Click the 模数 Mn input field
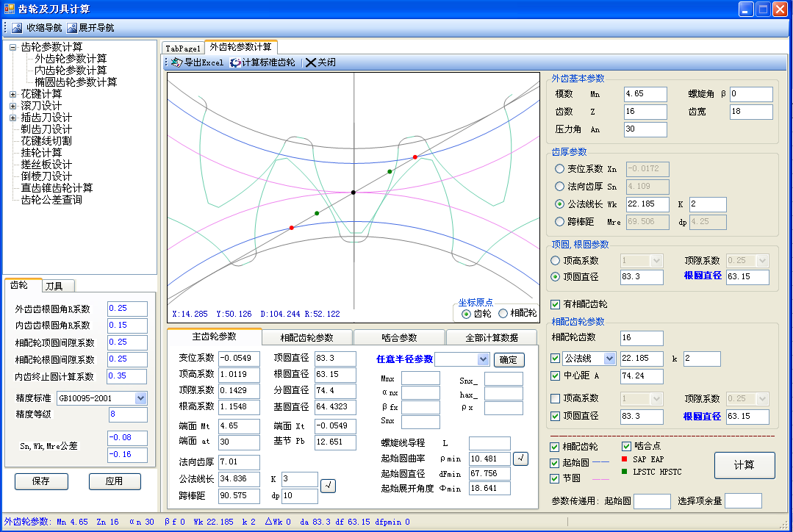 click(645, 94)
